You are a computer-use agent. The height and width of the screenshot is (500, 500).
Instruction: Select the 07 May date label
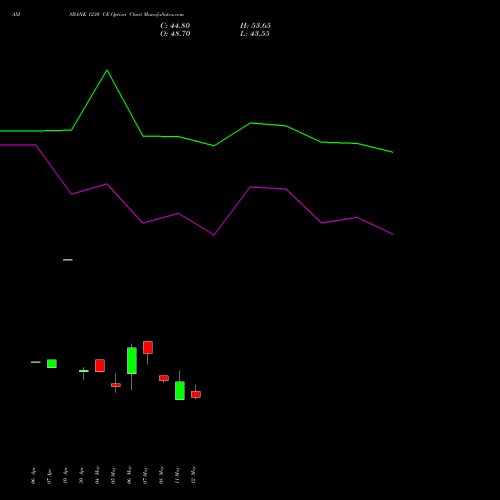coord(145,475)
